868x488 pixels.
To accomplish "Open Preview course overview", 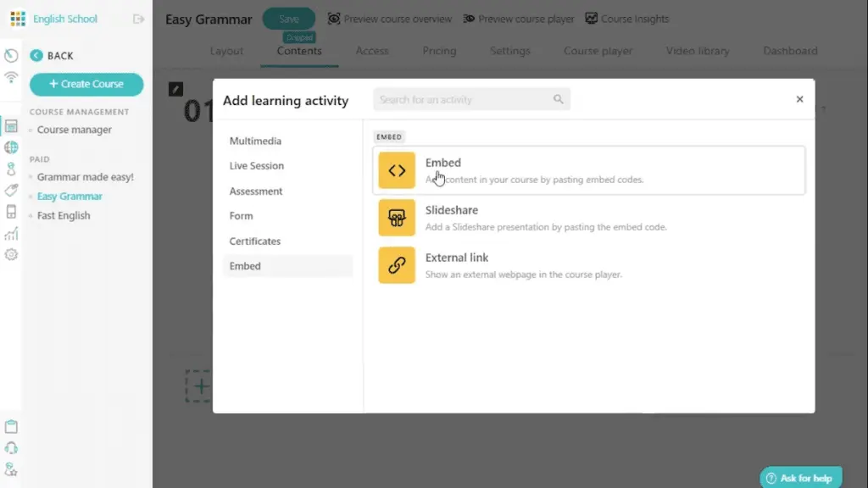I will [x=390, y=19].
